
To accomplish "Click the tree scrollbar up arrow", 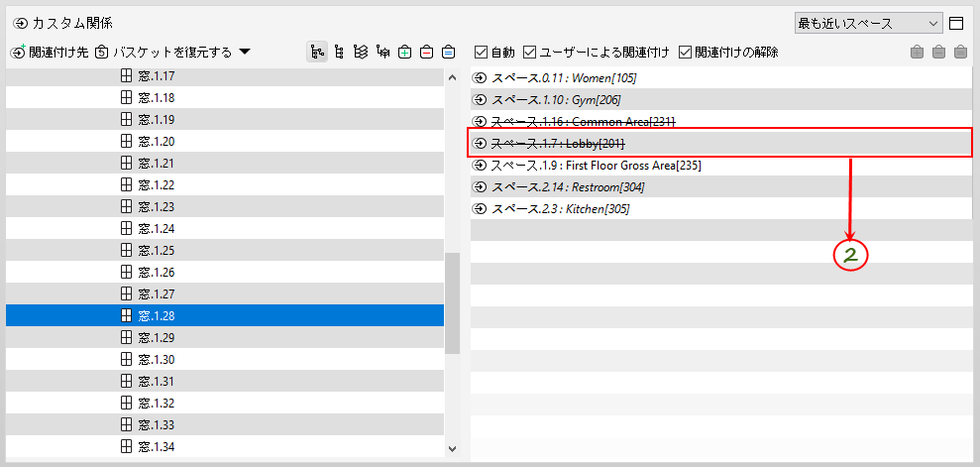I will point(453,77).
